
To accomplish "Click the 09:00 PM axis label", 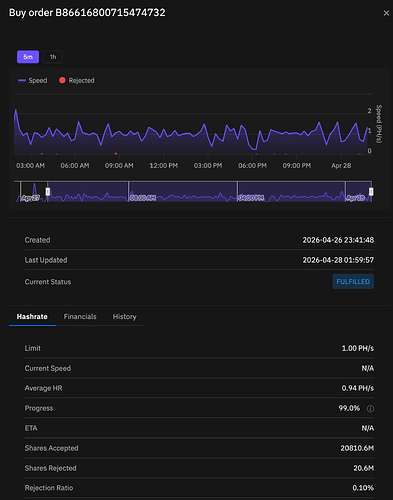I will 297,166.
